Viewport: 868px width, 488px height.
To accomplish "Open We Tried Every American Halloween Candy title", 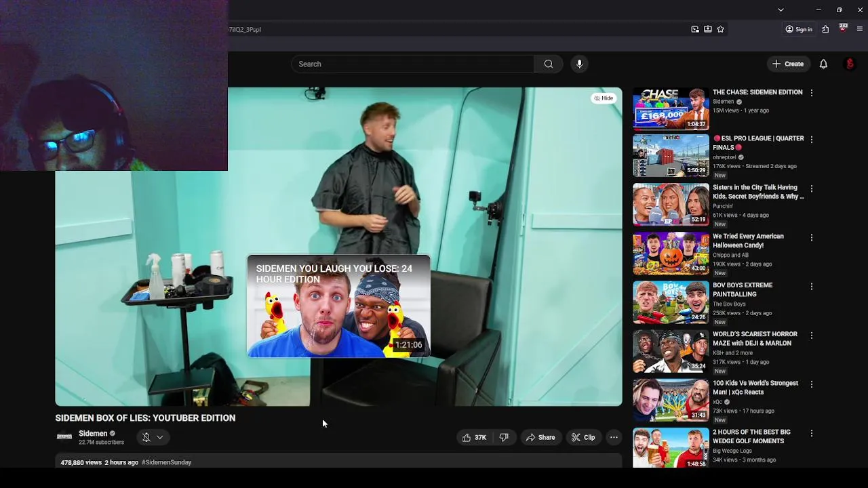I will click(x=748, y=241).
